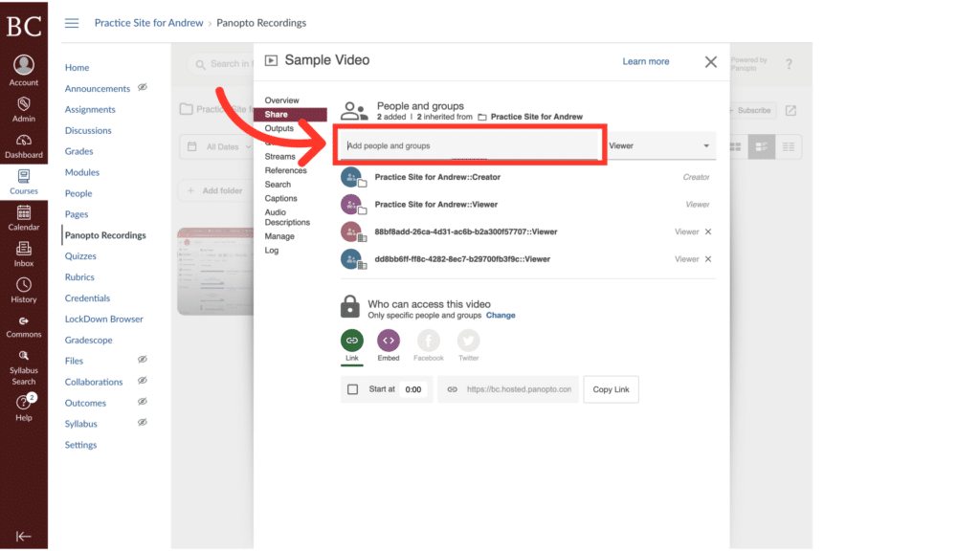Click the Add folder button

[215, 190]
